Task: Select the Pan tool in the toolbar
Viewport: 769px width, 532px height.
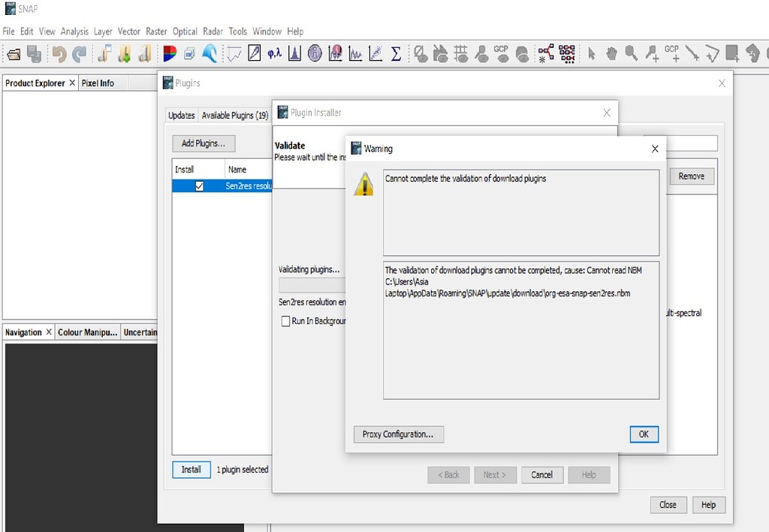Action: click(x=612, y=53)
